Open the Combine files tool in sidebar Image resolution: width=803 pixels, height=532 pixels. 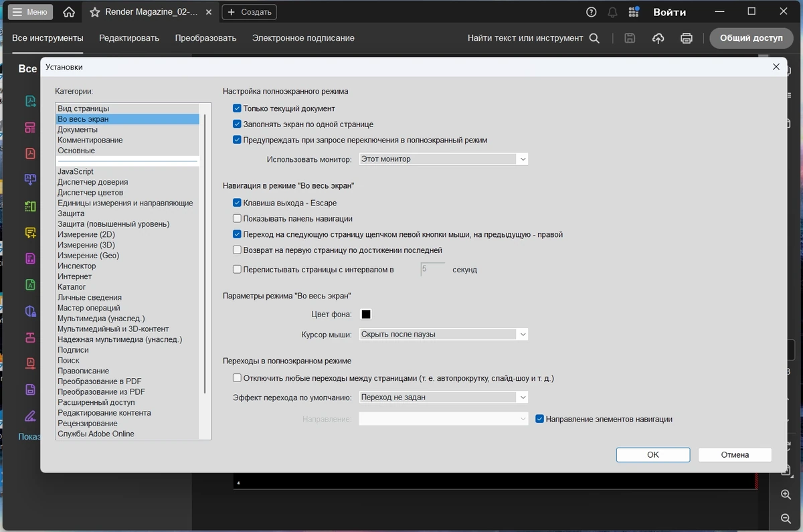tap(30, 179)
